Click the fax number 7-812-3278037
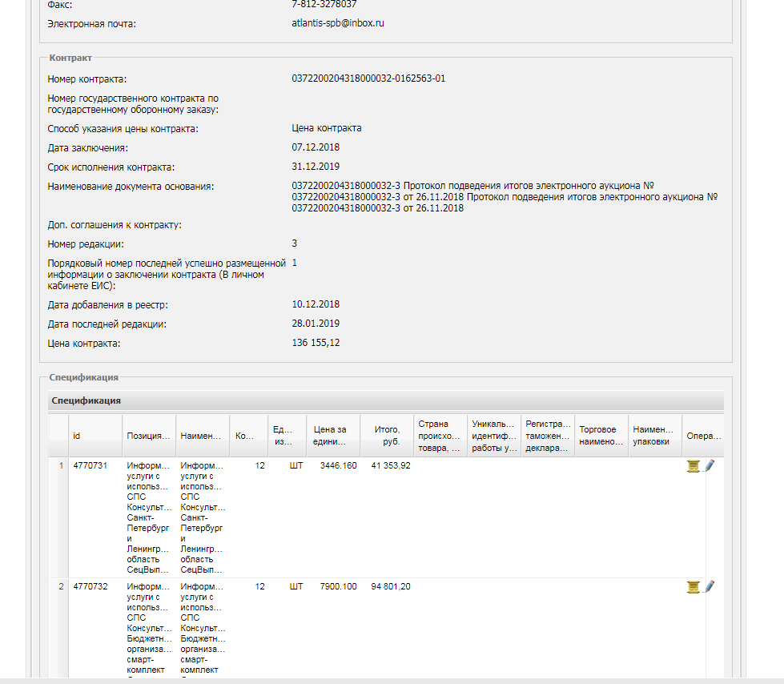784x684 pixels. 324,5
